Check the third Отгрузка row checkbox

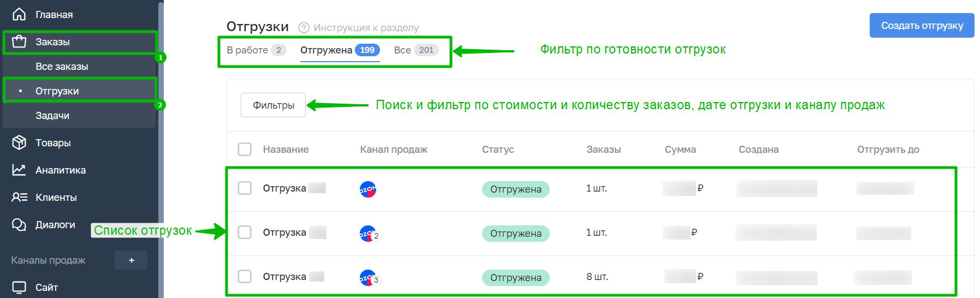click(245, 277)
